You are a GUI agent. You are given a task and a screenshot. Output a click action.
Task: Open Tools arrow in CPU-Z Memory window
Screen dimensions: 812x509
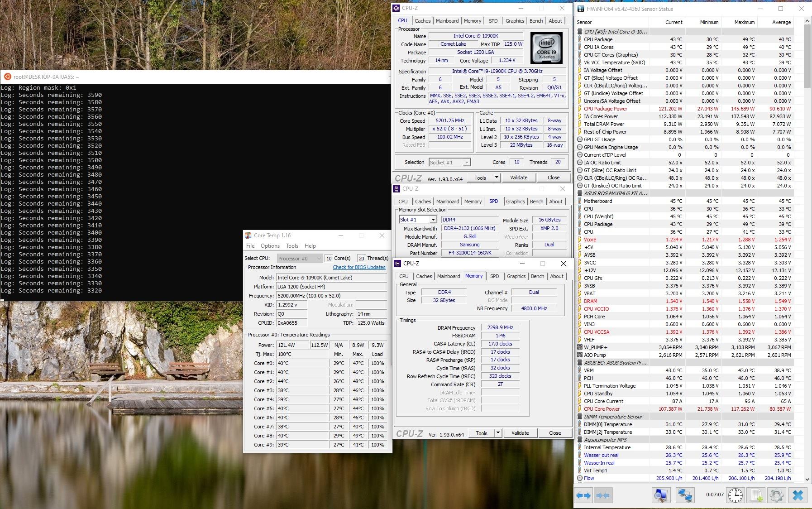(x=498, y=433)
